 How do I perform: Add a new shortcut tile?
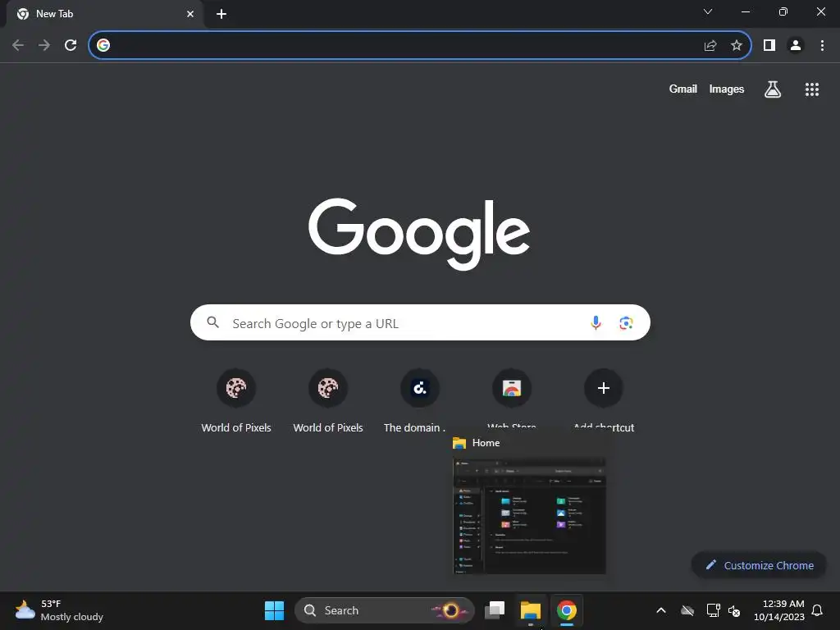(604, 396)
